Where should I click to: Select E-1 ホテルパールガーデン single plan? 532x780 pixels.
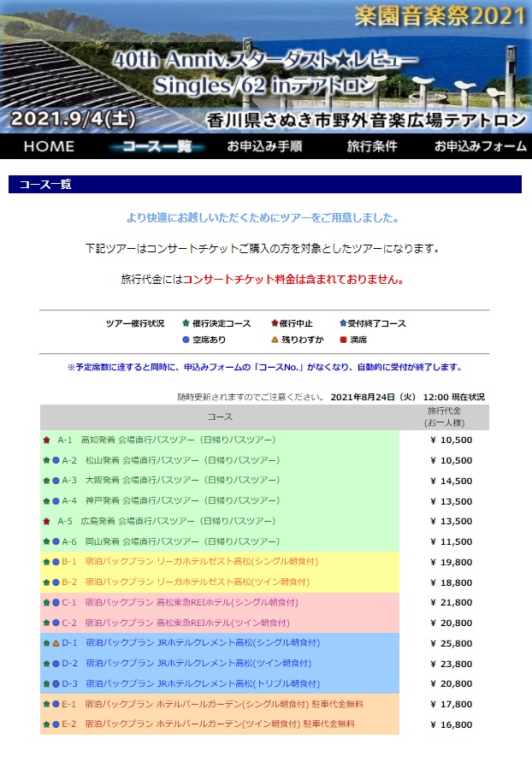pyautogui.click(x=220, y=704)
